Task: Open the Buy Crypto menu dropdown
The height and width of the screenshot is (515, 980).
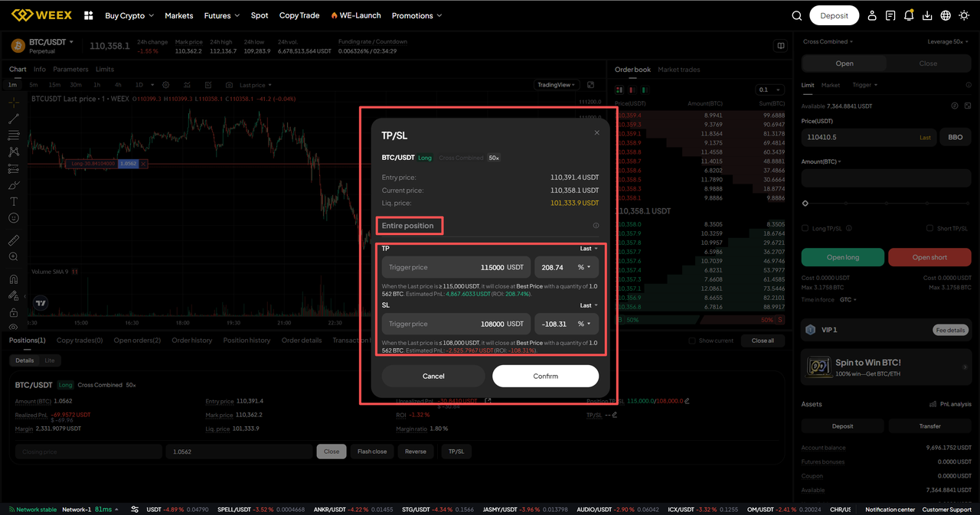Action: pyautogui.click(x=129, y=15)
